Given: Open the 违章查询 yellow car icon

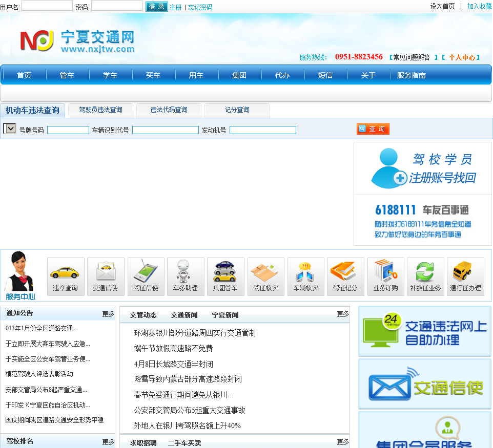Looking at the screenshot, I should click(66, 276).
